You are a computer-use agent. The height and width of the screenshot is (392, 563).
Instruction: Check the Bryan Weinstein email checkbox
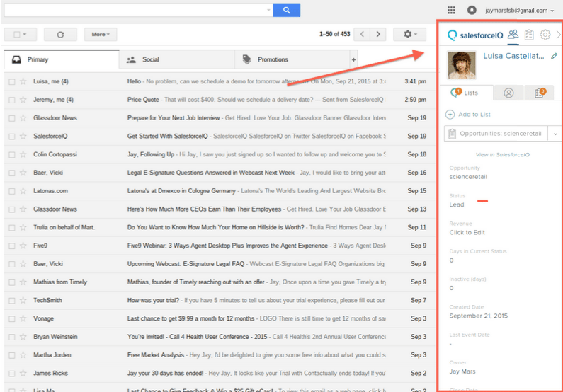click(12, 337)
